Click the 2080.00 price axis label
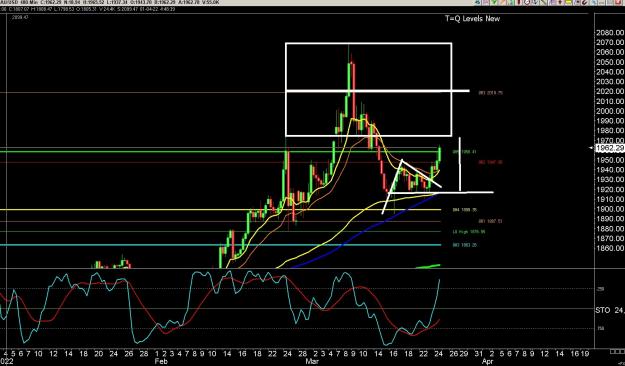This screenshot has width=625, height=366. [x=610, y=32]
